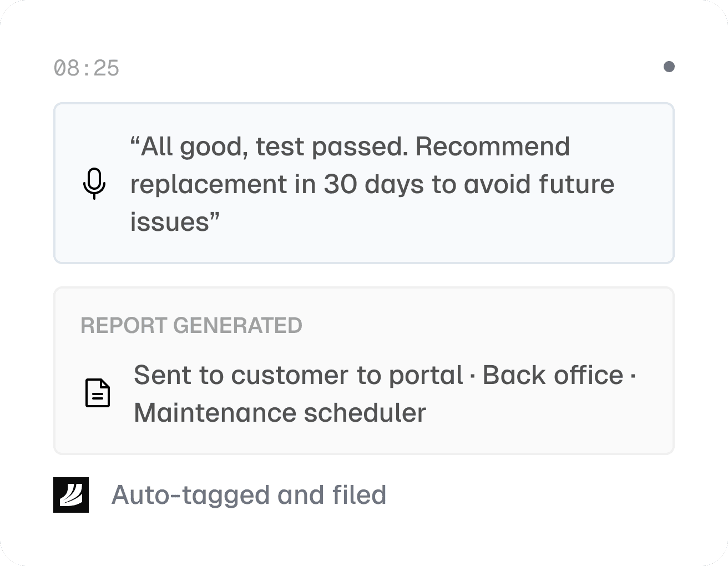Open the "Back office" destination
The height and width of the screenshot is (566, 728).
pos(553,375)
